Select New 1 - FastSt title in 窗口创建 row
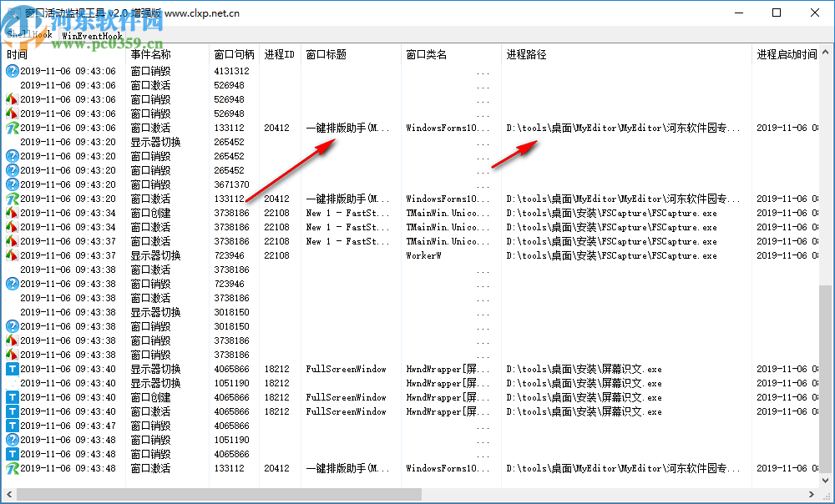Viewport: 835px width, 504px height. [x=347, y=213]
